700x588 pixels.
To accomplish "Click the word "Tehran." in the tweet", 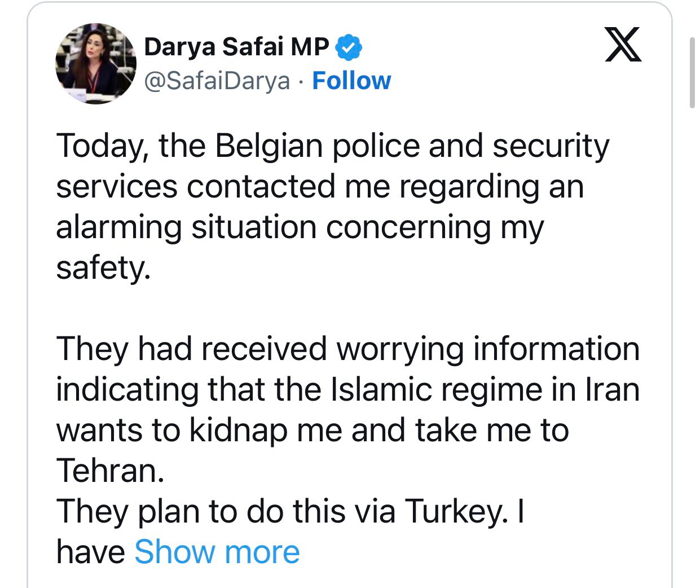I will 110,471.
